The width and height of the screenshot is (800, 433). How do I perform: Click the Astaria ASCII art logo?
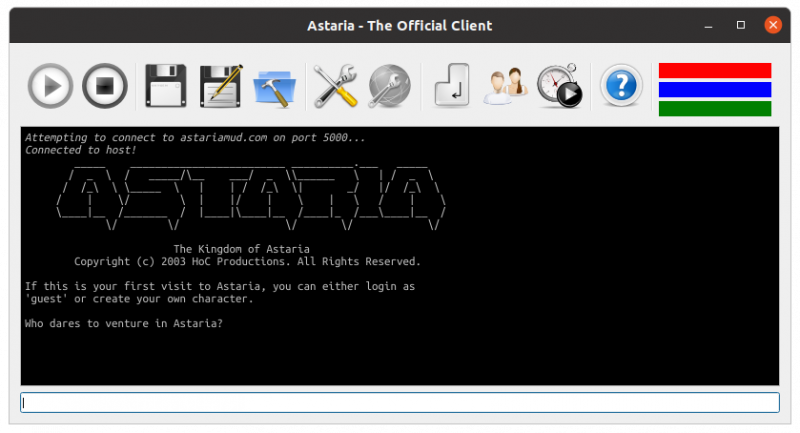pyautogui.click(x=250, y=195)
